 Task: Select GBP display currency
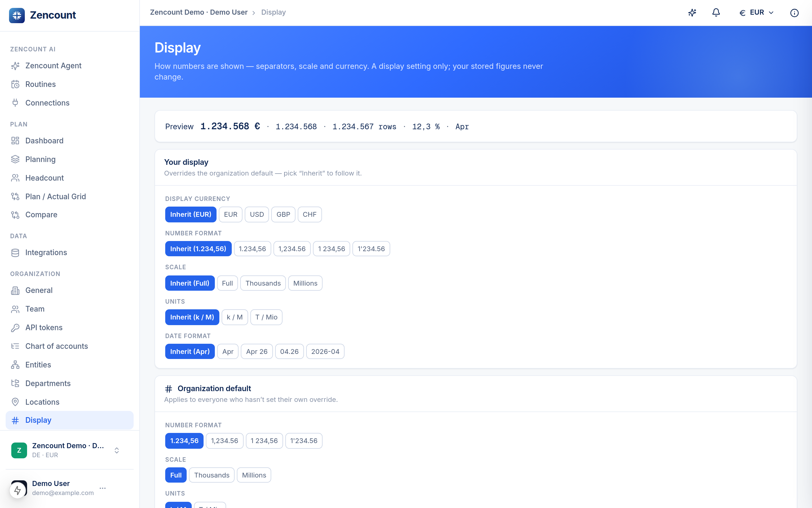tap(283, 214)
